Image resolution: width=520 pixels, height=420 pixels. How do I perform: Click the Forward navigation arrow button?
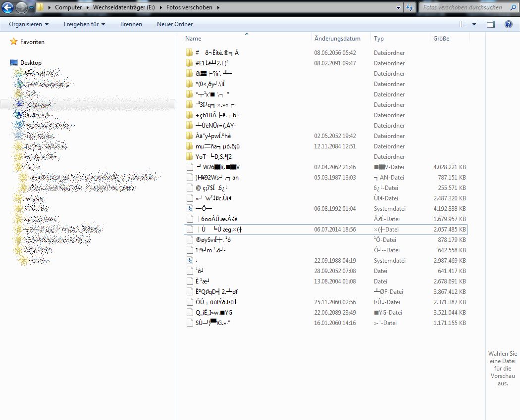click(22, 7)
